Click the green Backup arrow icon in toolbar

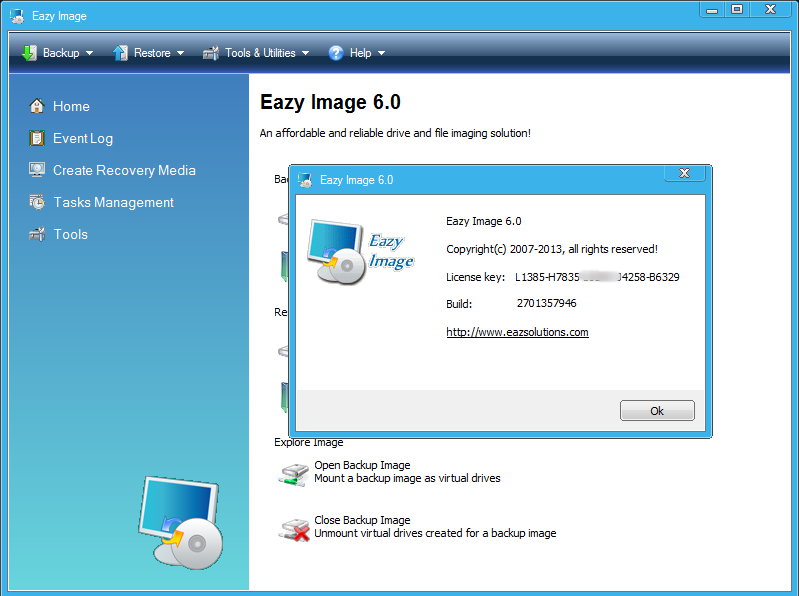coord(29,52)
